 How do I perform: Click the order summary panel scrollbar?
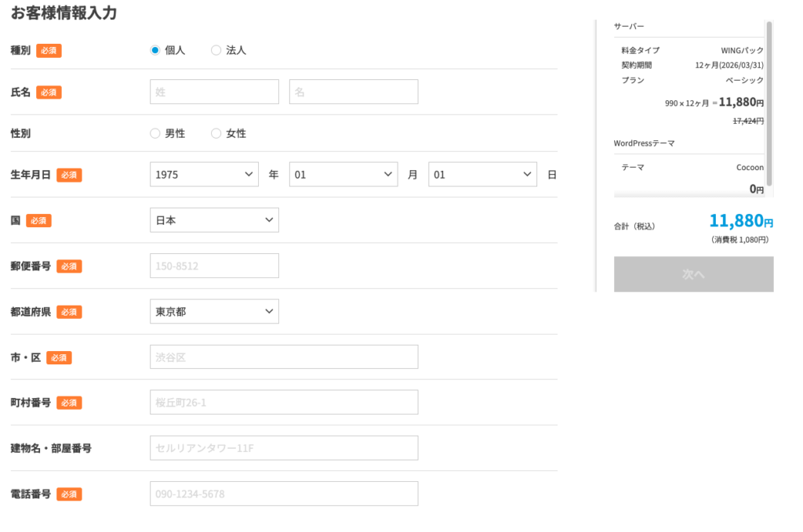tap(769, 102)
